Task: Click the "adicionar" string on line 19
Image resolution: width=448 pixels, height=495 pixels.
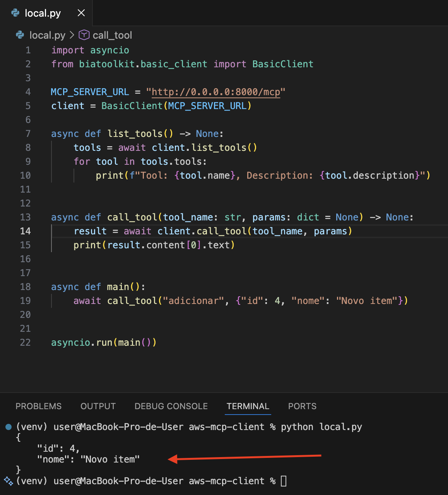Action: point(193,301)
